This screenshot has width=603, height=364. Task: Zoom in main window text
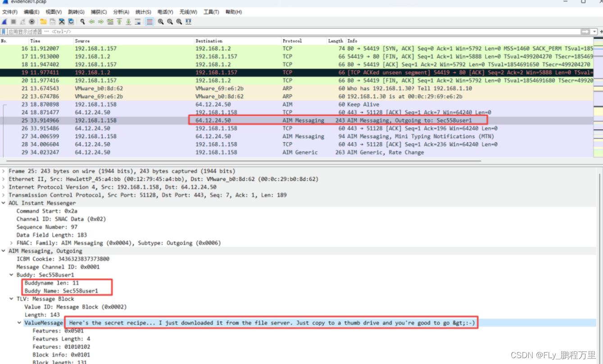tap(161, 22)
